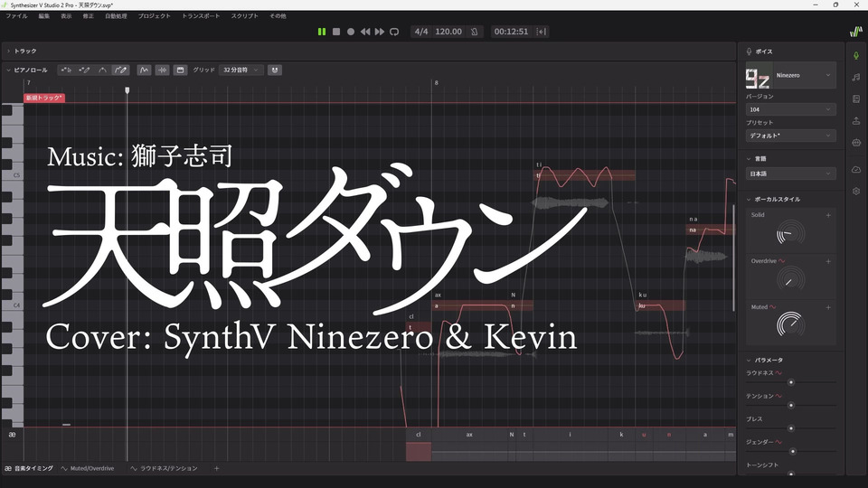Viewport: 868px width, 488px height.
Task: Click the plus icon next to Muted
Action: 829,307
